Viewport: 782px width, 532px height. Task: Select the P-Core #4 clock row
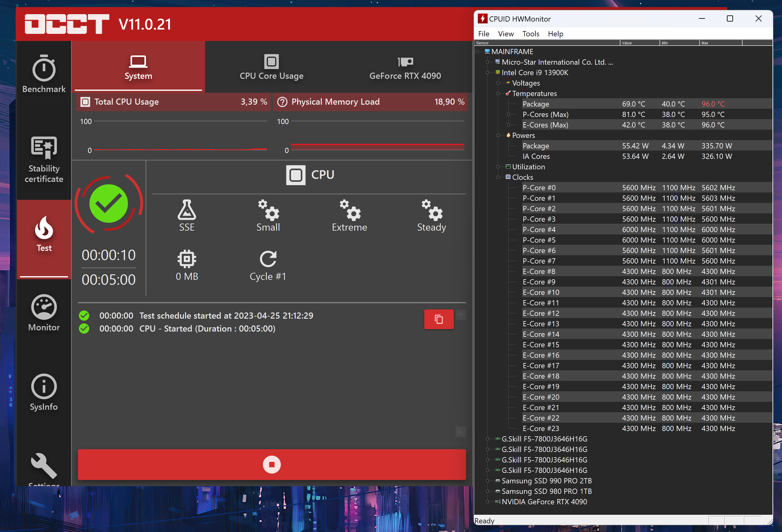click(x=572, y=229)
